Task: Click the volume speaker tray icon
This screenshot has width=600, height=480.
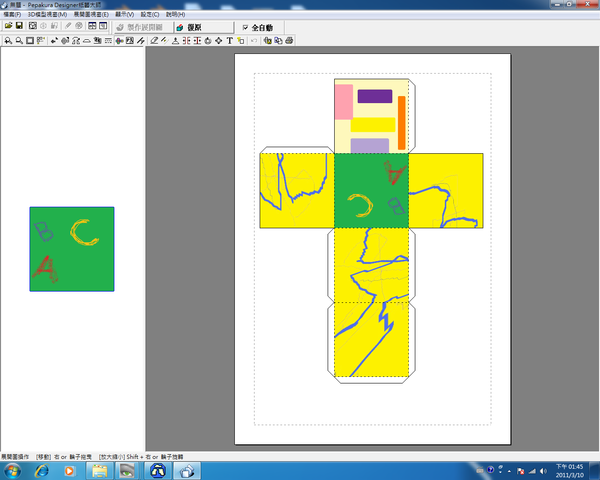Action: point(543,471)
